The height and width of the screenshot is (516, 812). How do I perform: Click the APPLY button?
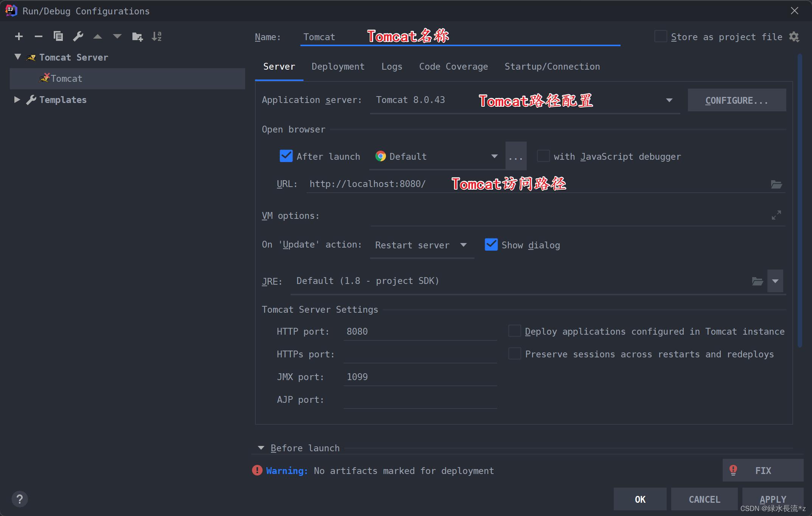click(773, 499)
